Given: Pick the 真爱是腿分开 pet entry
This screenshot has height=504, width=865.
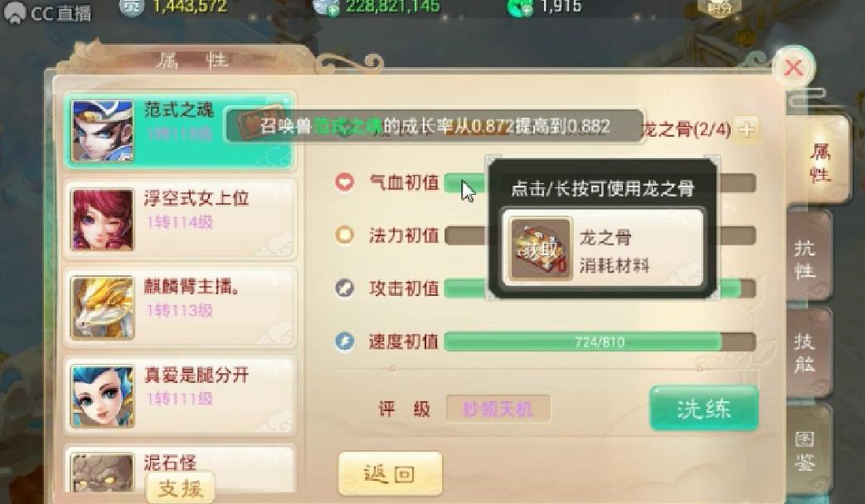Looking at the screenshot, I should (x=180, y=396).
